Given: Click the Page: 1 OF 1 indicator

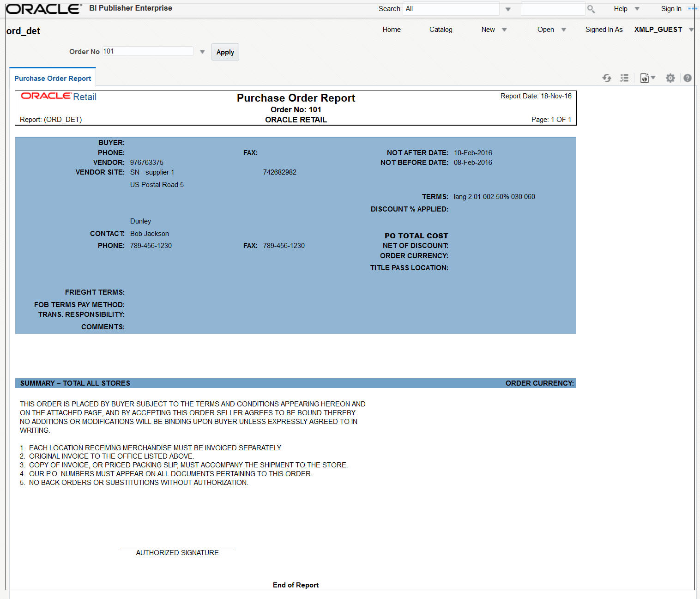Looking at the screenshot, I should coord(551,120).
